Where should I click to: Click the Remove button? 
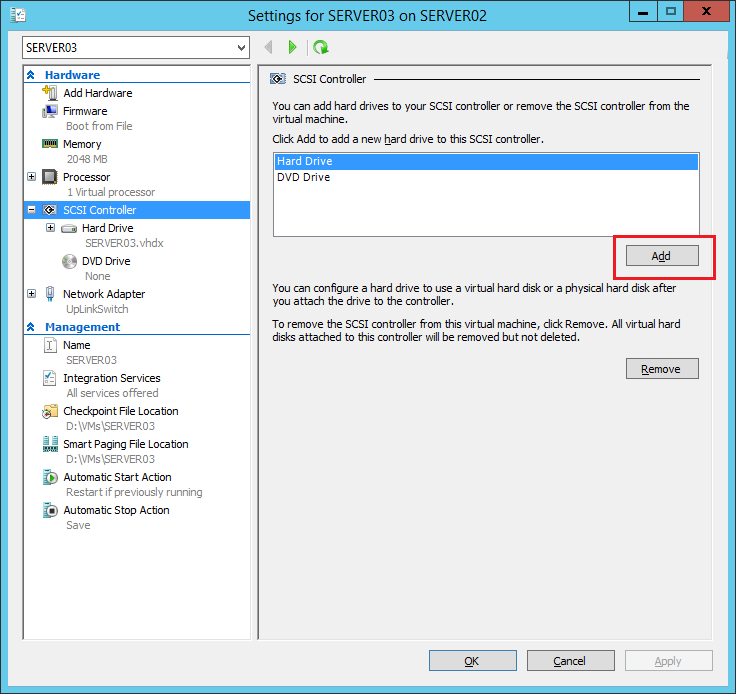click(x=662, y=369)
